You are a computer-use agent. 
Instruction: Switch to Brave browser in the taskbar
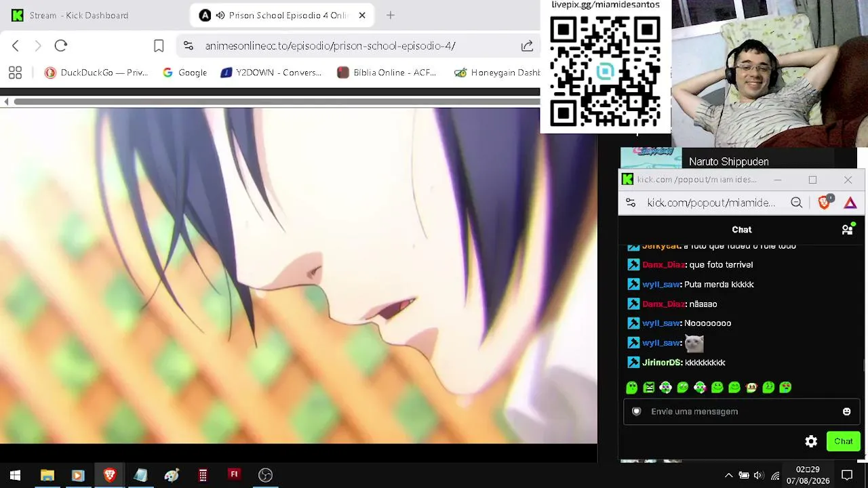tap(109, 475)
